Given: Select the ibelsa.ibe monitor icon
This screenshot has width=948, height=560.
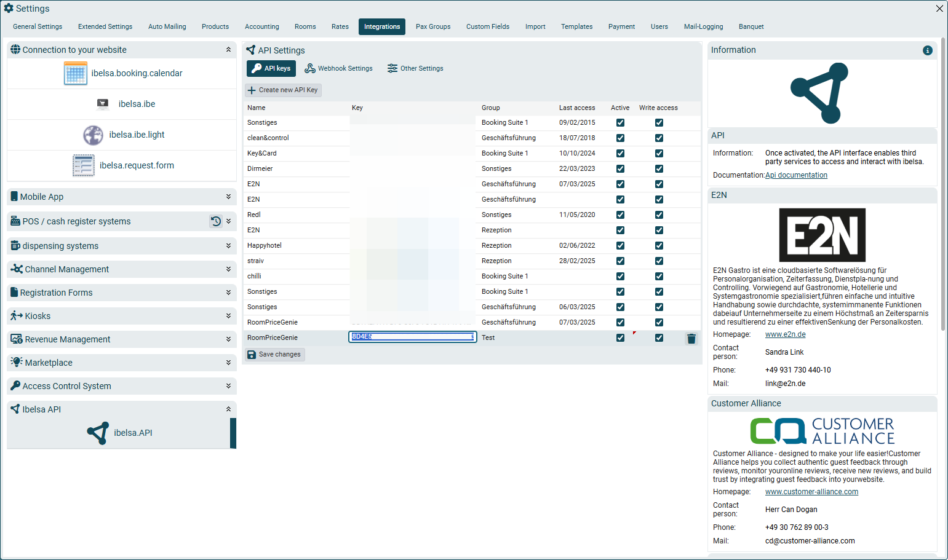Looking at the screenshot, I should click(103, 104).
